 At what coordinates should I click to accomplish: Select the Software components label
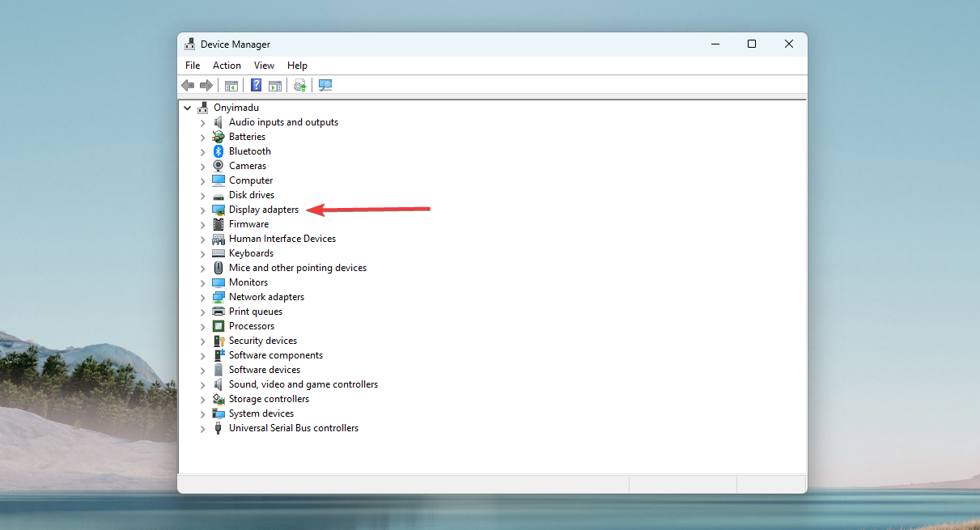point(276,355)
